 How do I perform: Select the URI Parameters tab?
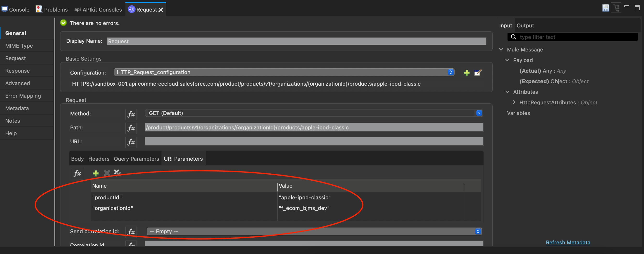click(x=183, y=159)
